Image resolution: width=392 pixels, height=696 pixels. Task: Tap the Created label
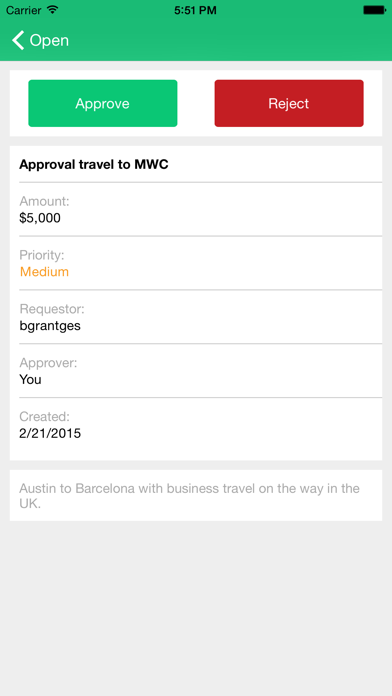pos(44,417)
